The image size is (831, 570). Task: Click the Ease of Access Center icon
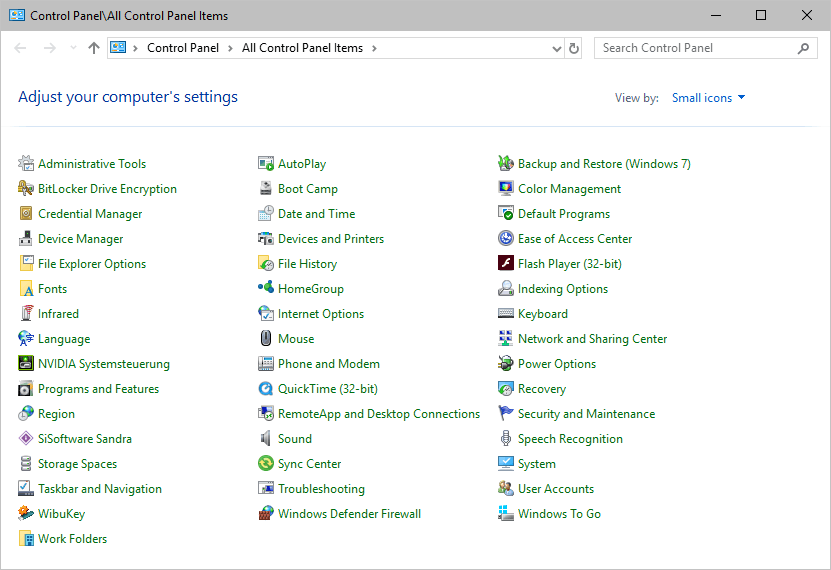click(x=506, y=238)
